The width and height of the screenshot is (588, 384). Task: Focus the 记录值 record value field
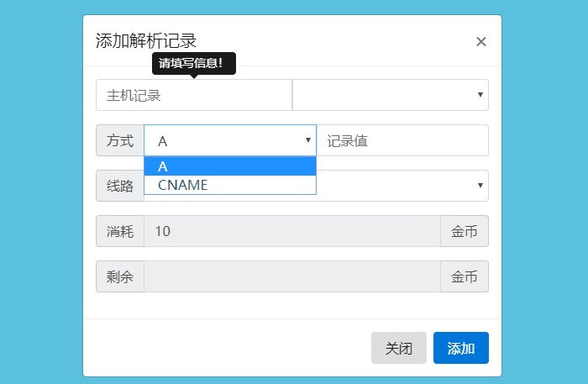(x=402, y=140)
